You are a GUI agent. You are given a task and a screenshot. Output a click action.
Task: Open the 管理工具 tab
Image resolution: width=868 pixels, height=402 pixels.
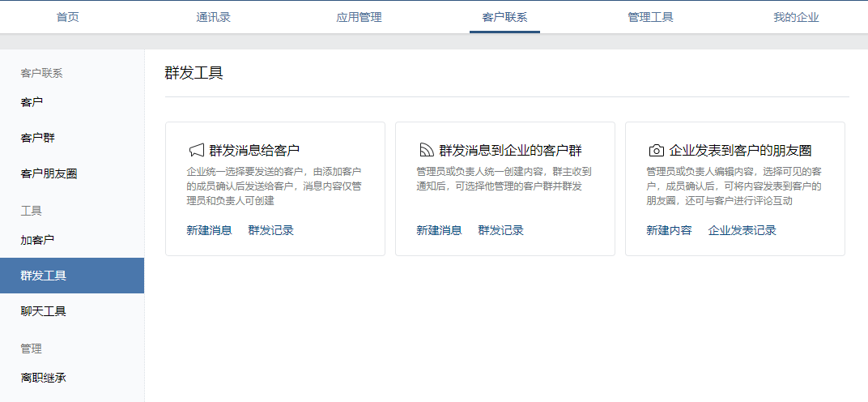pos(650,17)
